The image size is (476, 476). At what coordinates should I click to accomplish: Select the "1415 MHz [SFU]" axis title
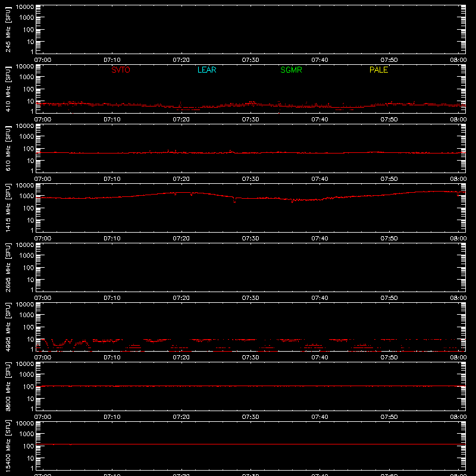point(8,208)
